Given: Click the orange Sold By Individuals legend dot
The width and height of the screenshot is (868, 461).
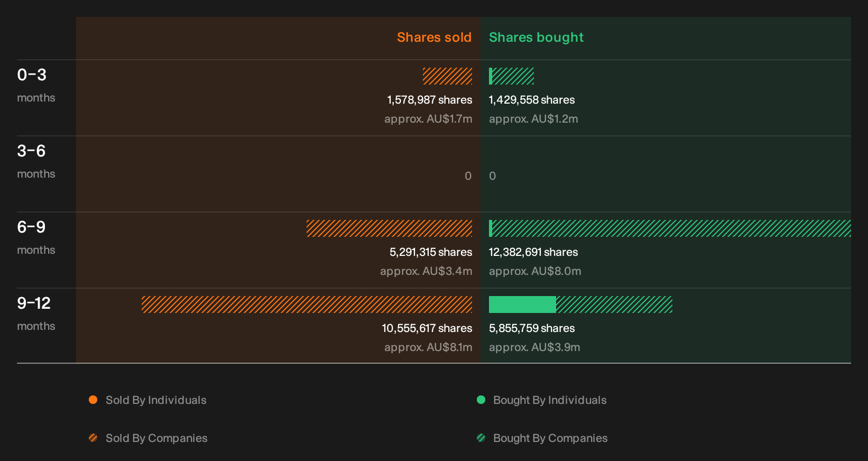Looking at the screenshot, I should click(93, 400).
